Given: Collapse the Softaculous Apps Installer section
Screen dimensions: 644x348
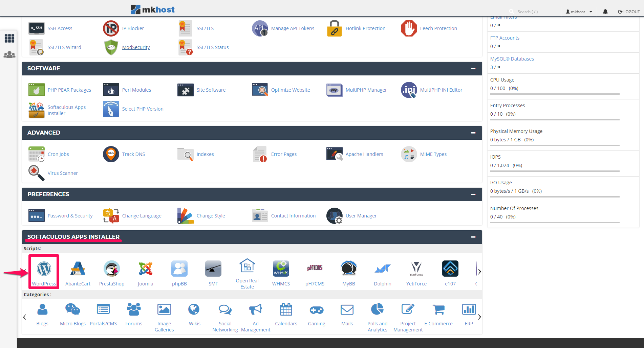Looking at the screenshot, I should tap(473, 237).
